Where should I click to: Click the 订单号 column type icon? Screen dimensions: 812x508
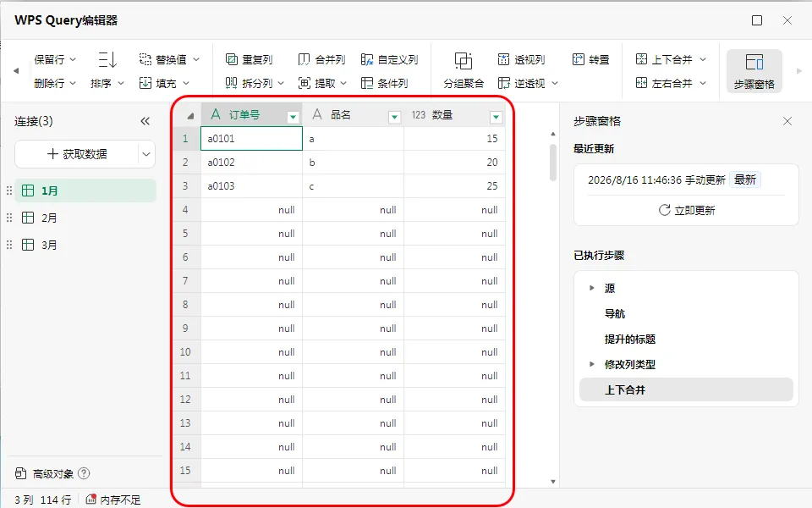tap(216, 114)
